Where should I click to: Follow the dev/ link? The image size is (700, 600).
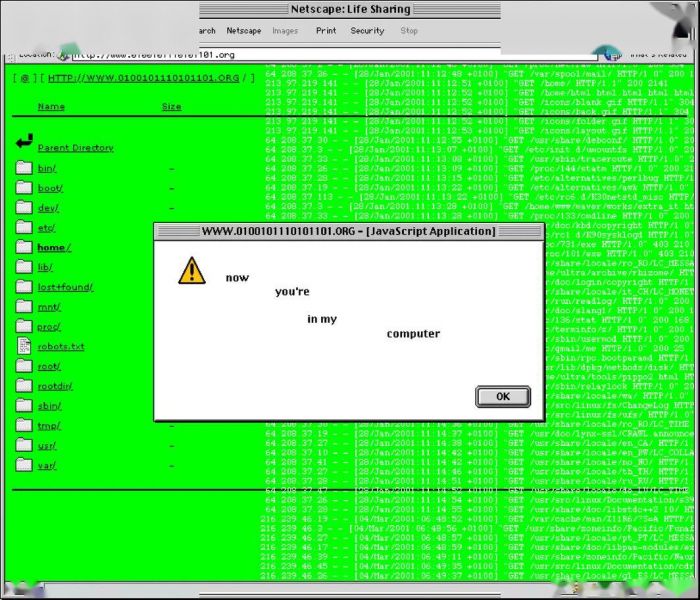pyautogui.click(x=48, y=208)
